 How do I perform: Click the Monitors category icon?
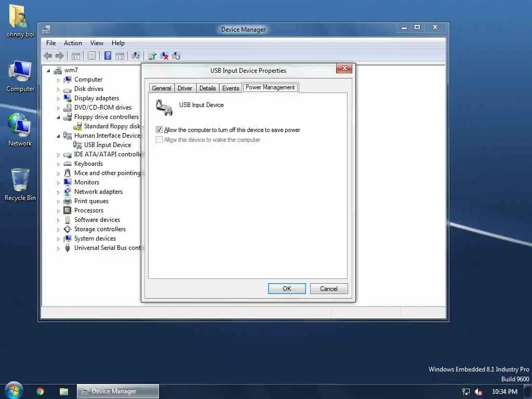[x=68, y=182]
